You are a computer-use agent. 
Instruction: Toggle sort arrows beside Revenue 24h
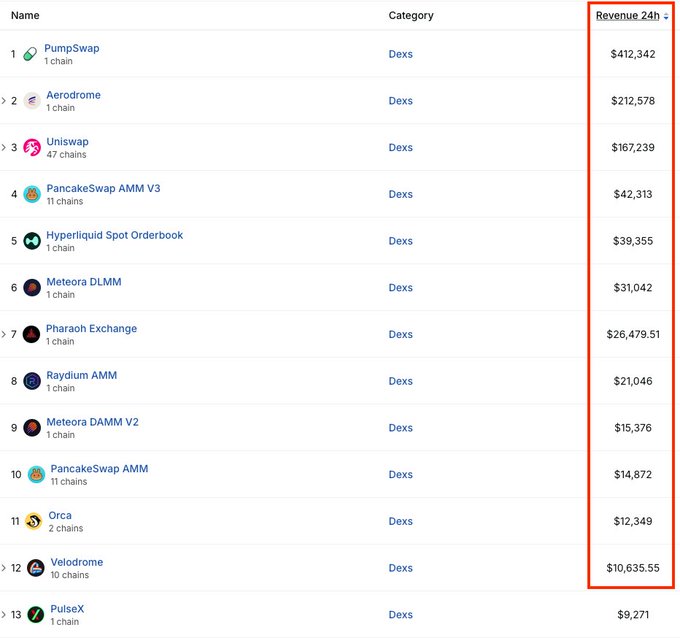(666, 16)
